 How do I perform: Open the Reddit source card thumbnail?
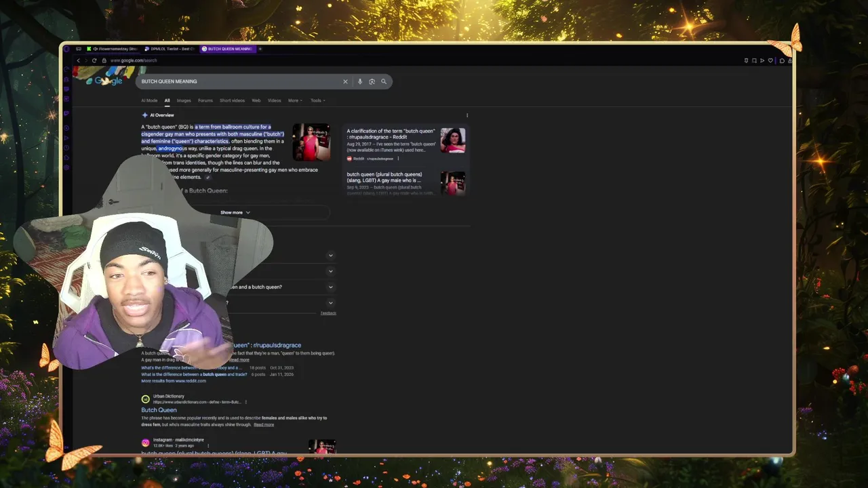(453, 140)
